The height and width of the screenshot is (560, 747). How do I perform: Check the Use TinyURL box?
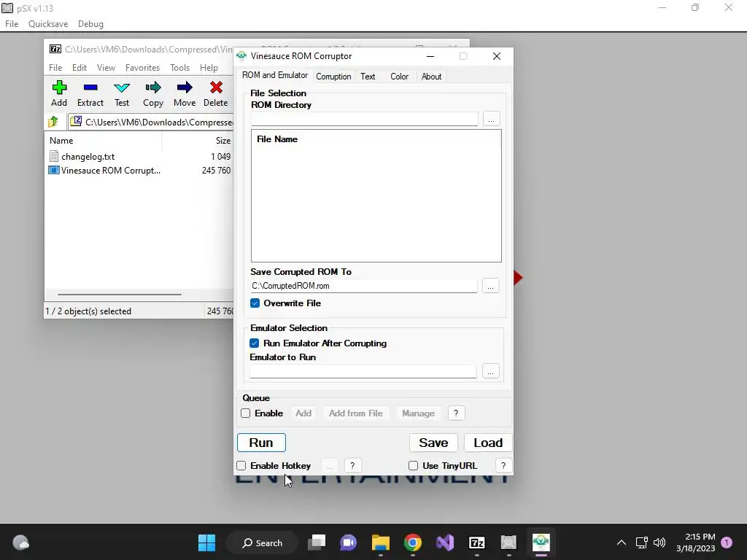point(414,466)
